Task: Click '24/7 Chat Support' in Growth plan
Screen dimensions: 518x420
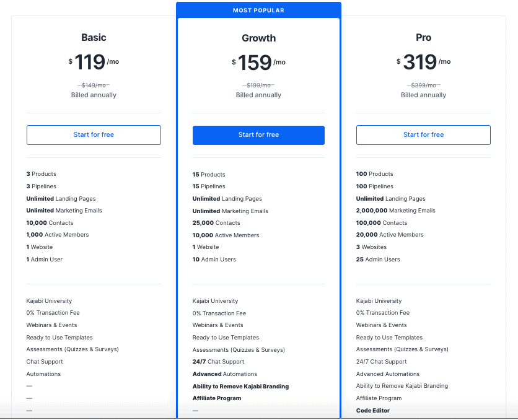Action: tap(218, 362)
